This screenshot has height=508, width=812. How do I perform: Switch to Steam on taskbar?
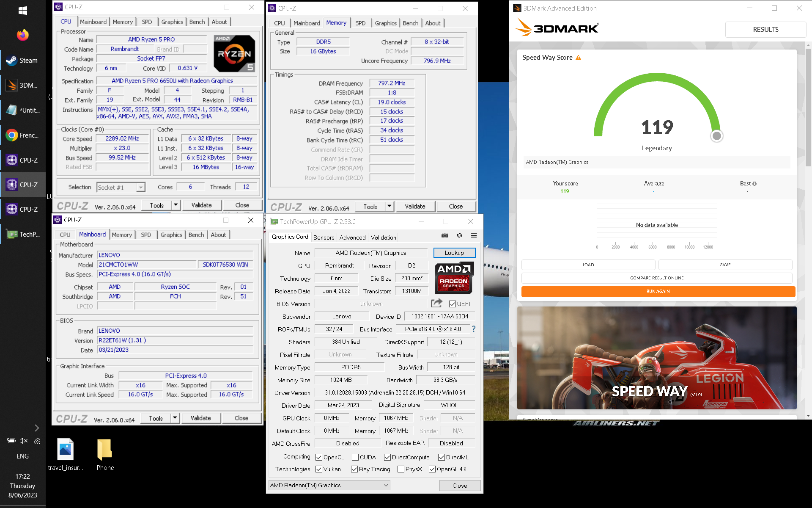pos(23,61)
